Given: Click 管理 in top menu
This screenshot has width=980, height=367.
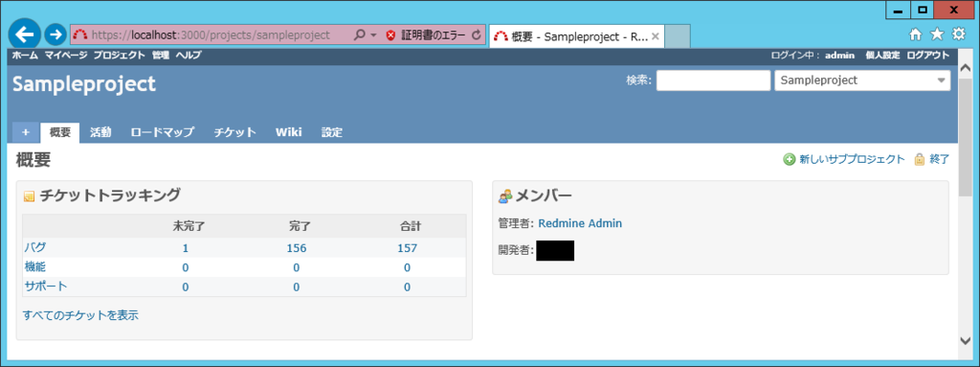Looking at the screenshot, I should tap(161, 56).
